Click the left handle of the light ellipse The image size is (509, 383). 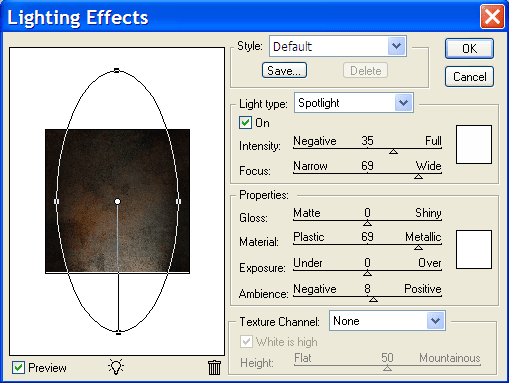tap(56, 201)
